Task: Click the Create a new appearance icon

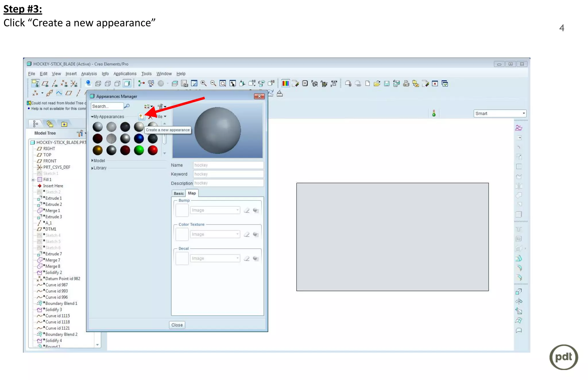Action: pyautogui.click(x=142, y=117)
